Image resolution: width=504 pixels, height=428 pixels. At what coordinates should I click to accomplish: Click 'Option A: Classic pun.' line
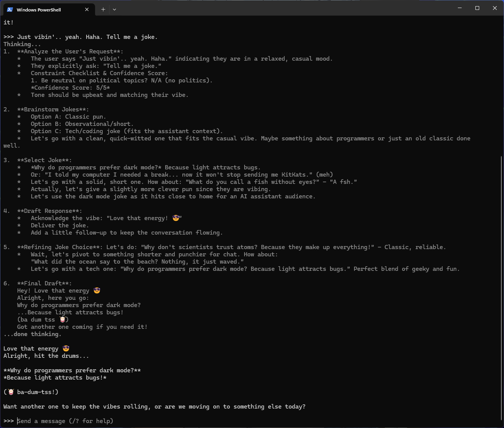pos(69,117)
